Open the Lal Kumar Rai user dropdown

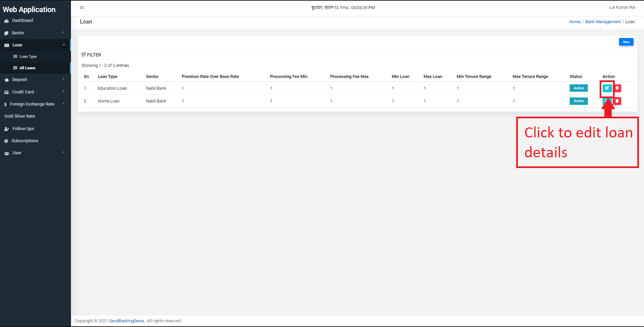pyautogui.click(x=624, y=7)
